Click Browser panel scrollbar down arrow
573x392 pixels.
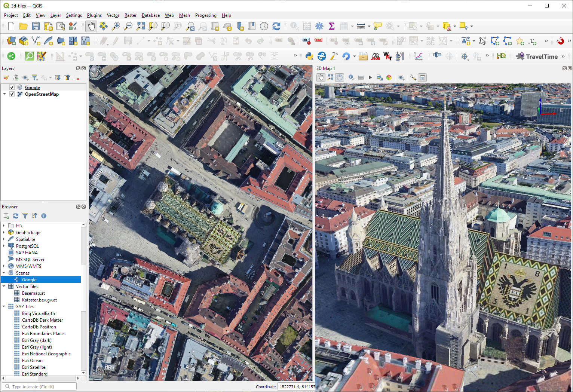[x=83, y=373]
